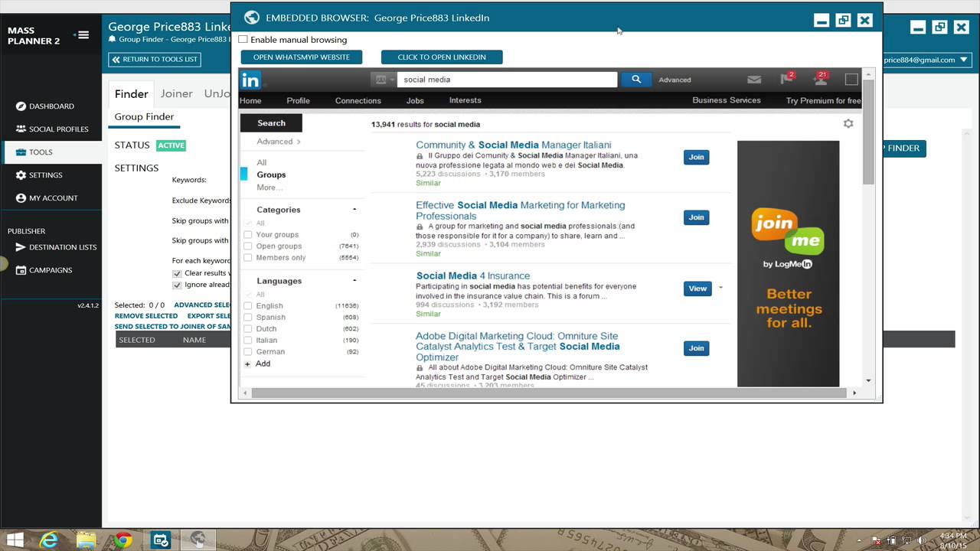Click the Advanced search link
This screenshot has height=551, width=980.
[675, 80]
